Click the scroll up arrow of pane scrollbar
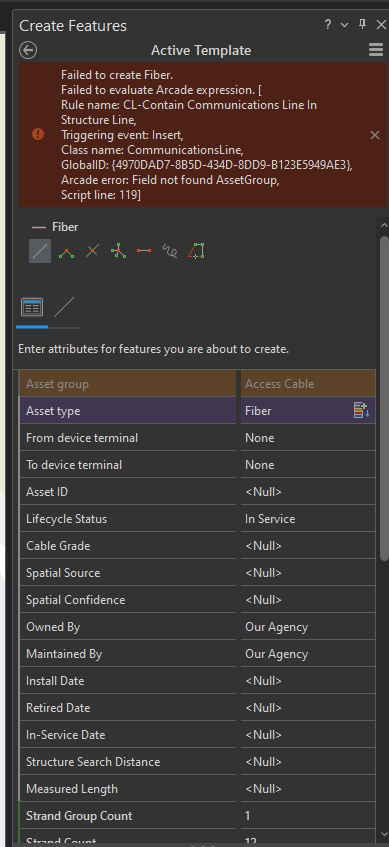 384,225
